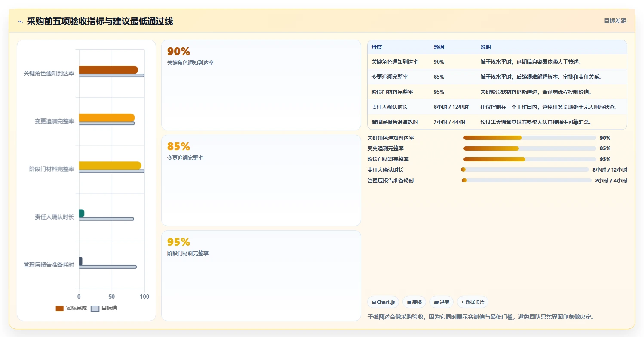Select the 95% data card

pos(261,275)
